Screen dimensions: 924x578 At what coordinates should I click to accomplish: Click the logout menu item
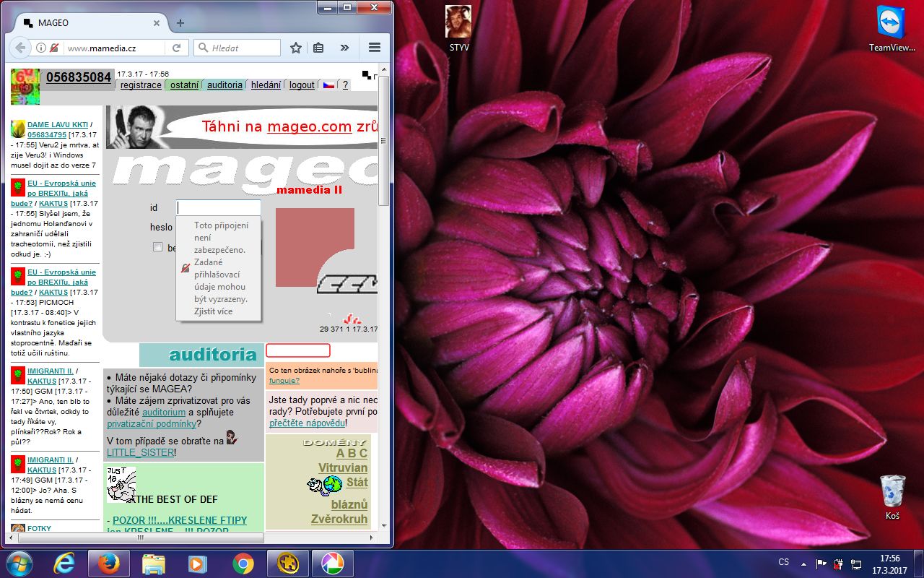tap(302, 85)
